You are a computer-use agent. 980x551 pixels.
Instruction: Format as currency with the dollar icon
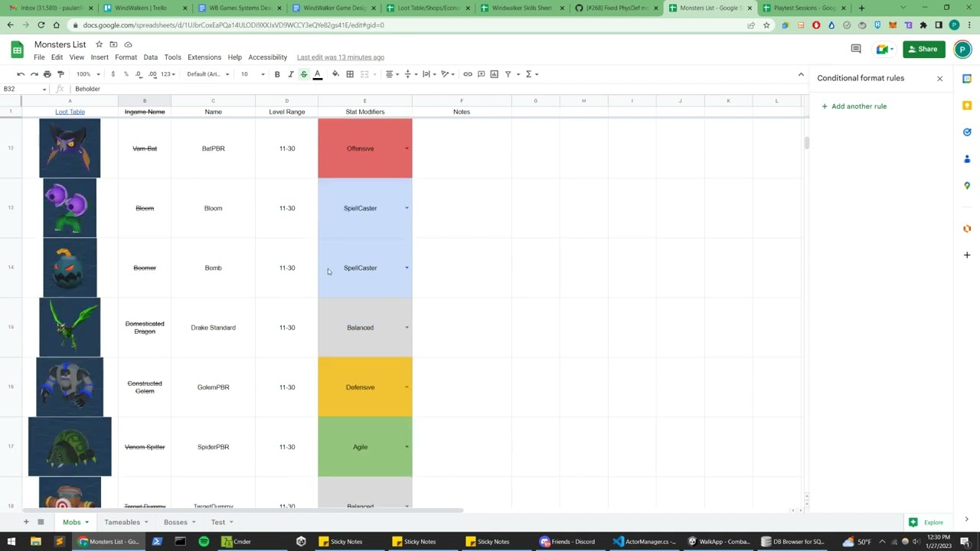113,74
